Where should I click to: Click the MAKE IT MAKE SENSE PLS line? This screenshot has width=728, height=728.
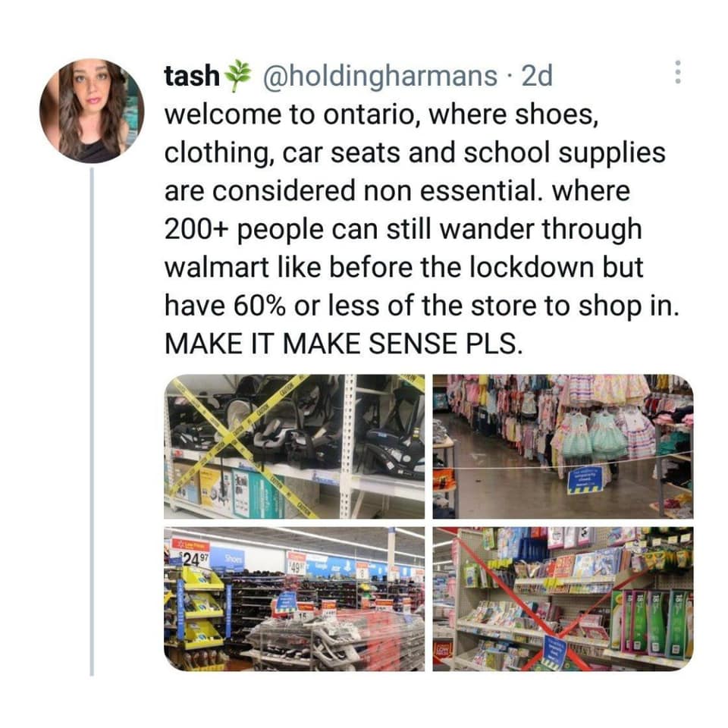tap(344, 344)
